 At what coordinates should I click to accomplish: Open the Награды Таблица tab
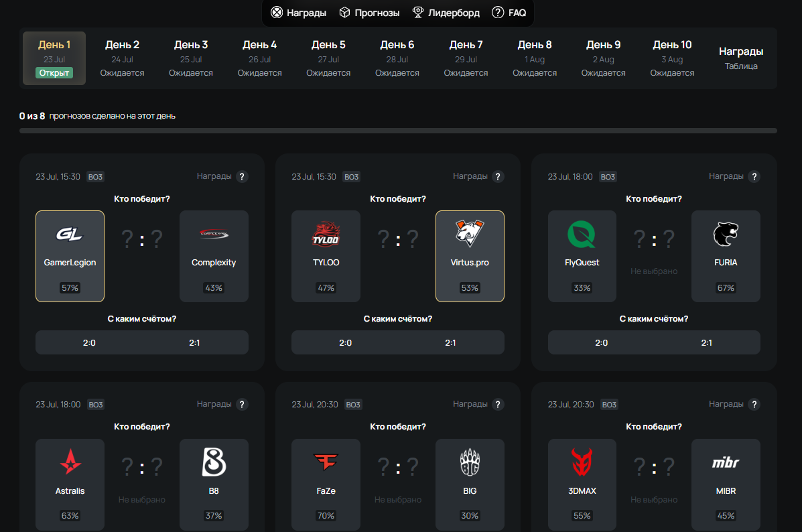pos(741,58)
